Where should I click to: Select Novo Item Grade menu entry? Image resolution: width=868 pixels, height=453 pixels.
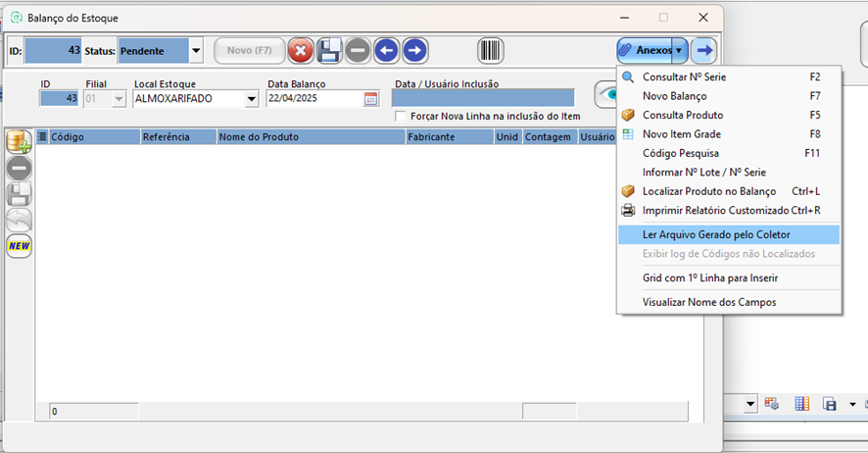(x=729, y=134)
